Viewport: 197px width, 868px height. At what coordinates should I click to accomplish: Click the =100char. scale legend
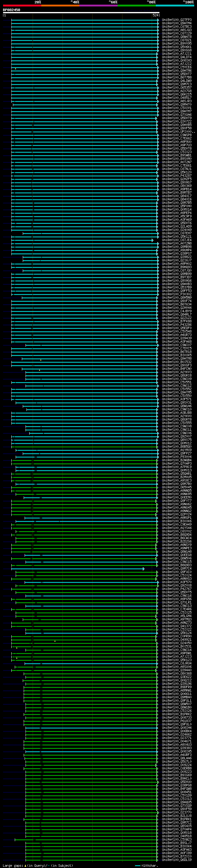pyautogui.click(x=147, y=865)
